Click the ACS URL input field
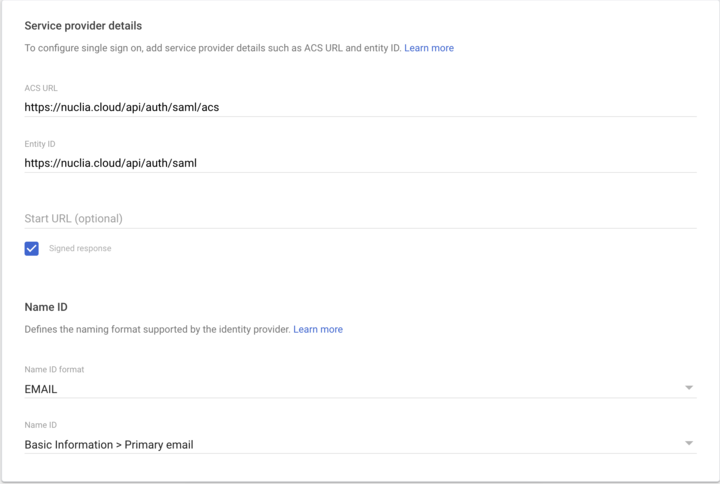720x484 pixels. [x=360, y=107]
